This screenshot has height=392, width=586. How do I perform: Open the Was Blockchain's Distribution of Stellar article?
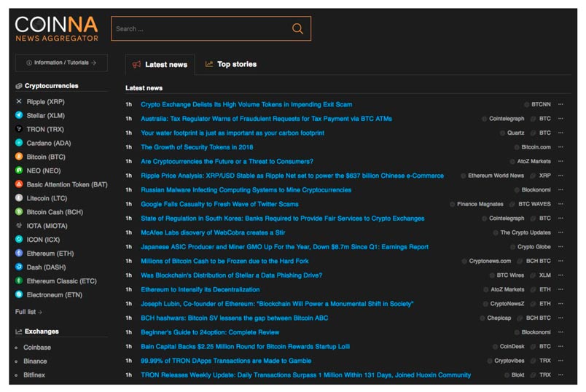coord(231,275)
